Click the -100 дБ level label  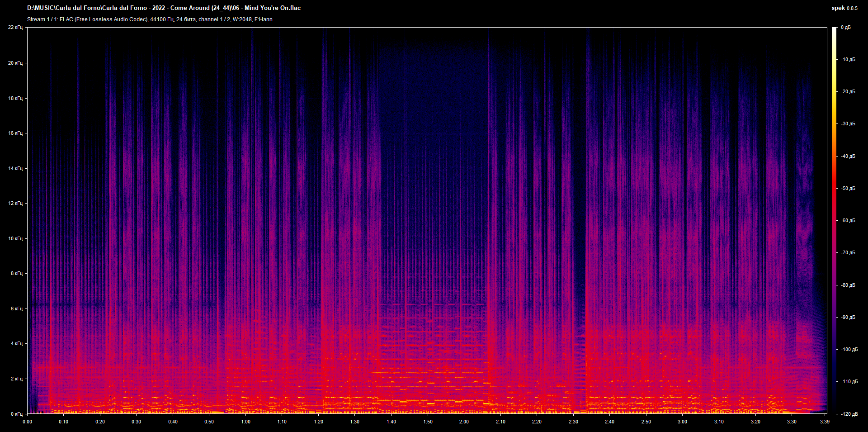pos(849,350)
